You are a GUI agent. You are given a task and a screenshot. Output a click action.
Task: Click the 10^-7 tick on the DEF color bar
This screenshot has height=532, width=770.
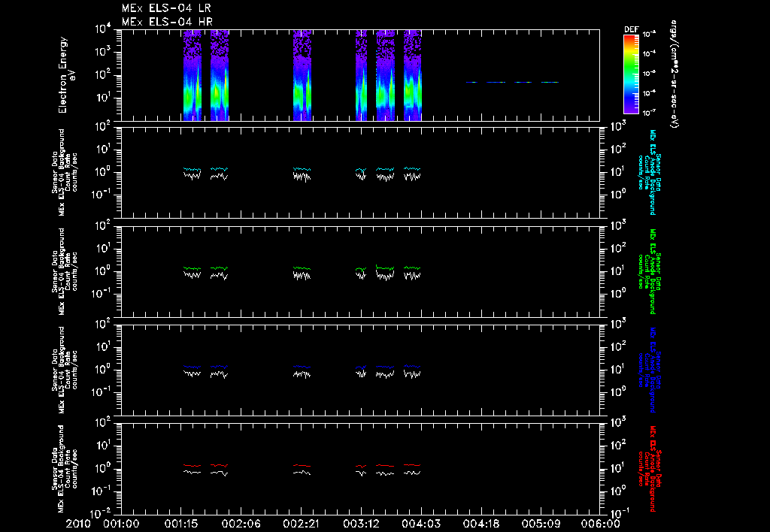point(649,113)
